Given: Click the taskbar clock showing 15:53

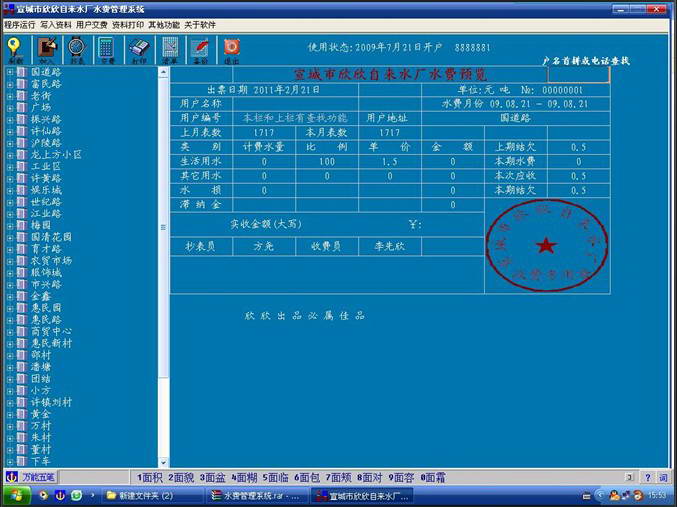Looking at the screenshot, I should 657,495.
